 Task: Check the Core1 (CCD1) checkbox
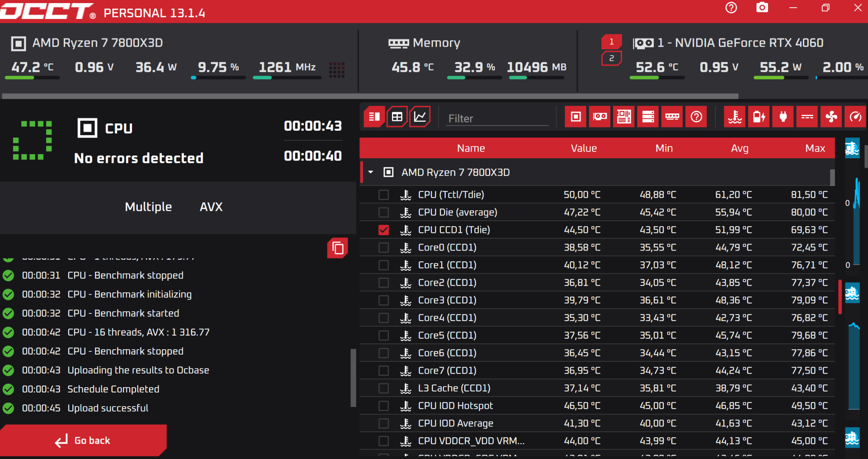click(x=384, y=265)
